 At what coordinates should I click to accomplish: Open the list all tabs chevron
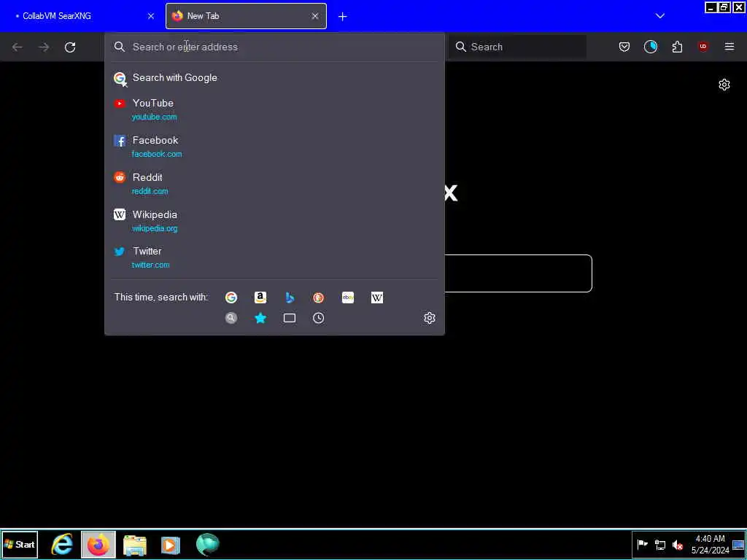(659, 16)
